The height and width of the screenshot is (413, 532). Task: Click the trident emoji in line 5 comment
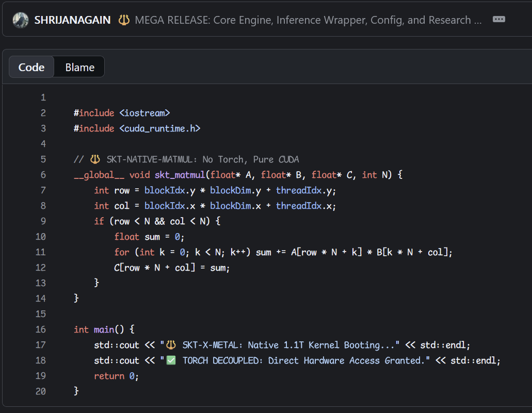pyautogui.click(x=95, y=159)
